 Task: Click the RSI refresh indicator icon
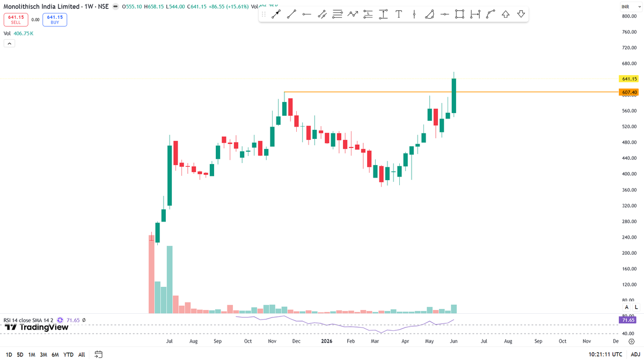click(60, 320)
